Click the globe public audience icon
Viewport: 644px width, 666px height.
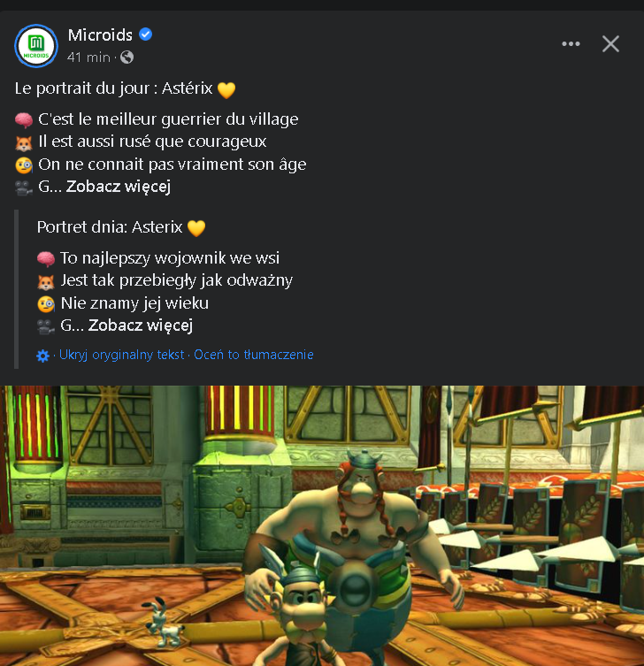click(x=126, y=57)
